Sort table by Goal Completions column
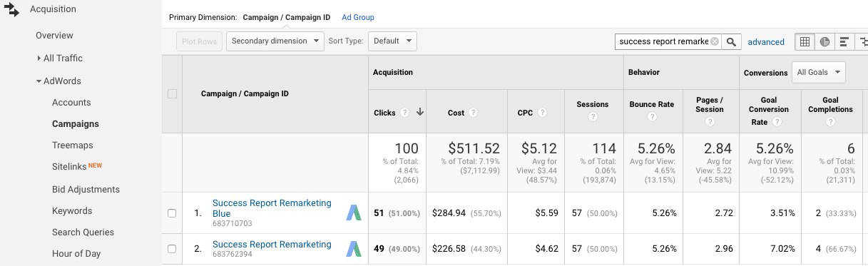This screenshot has width=868, height=266. [x=830, y=105]
